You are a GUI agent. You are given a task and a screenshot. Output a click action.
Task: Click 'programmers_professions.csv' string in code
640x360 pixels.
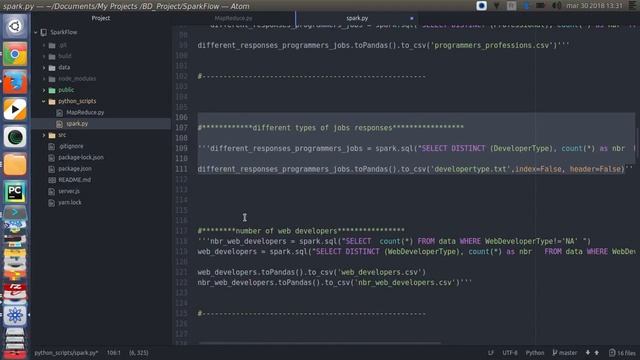(x=493, y=45)
